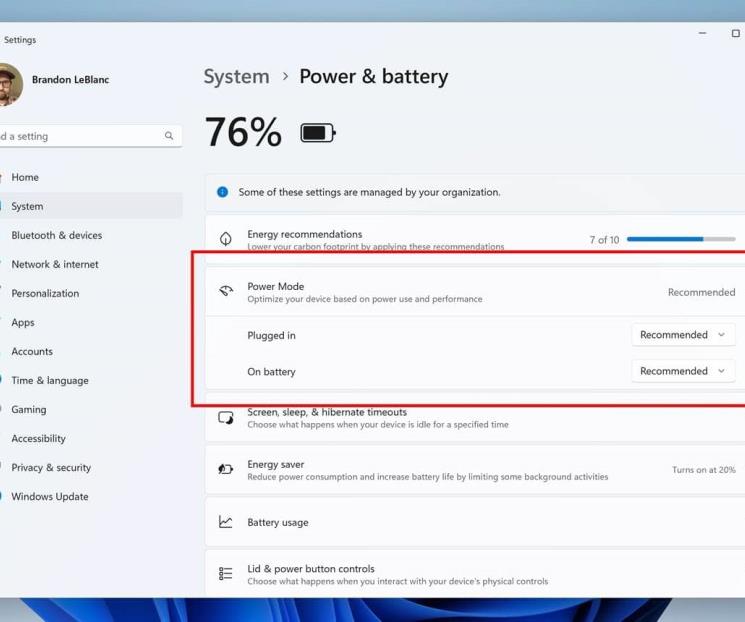Click the Power & battery page title
This screenshot has height=622, width=745.
373,77
